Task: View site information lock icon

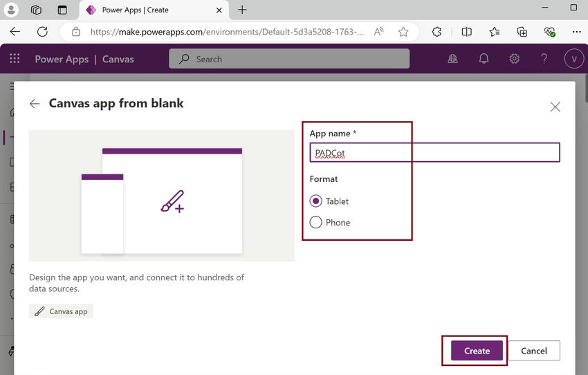Action: coord(76,32)
